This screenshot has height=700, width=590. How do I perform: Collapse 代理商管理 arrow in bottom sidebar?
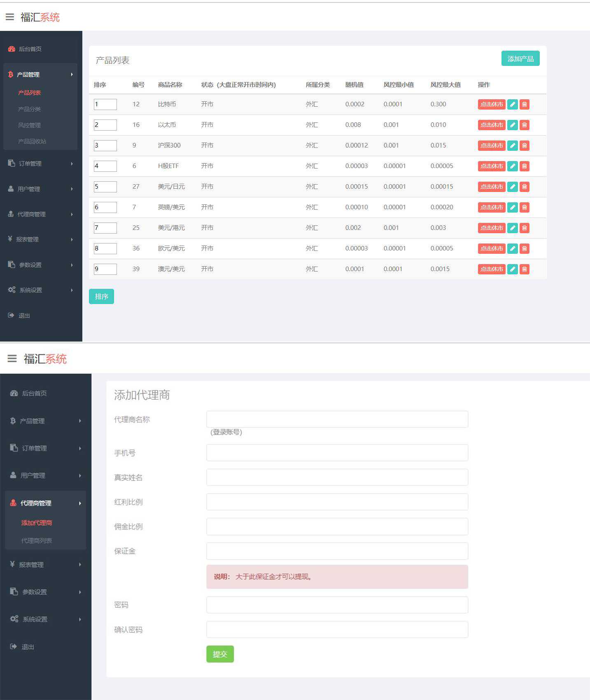coord(80,503)
